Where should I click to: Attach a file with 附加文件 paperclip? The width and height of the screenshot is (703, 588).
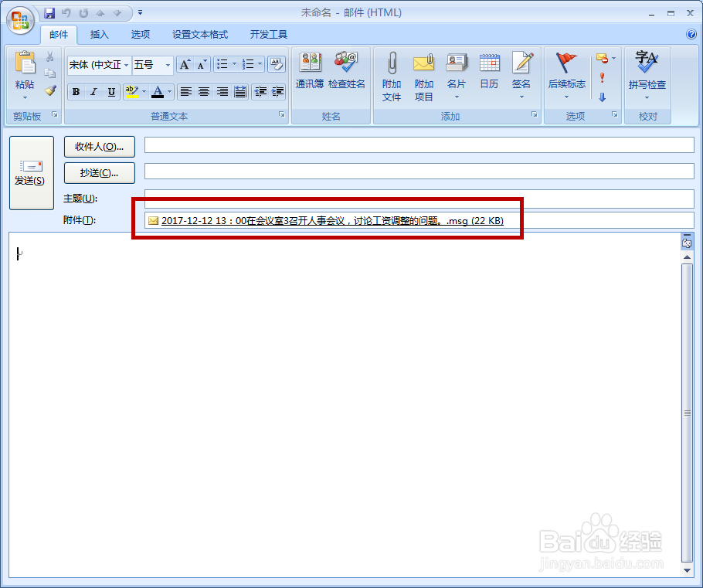click(x=392, y=76)
